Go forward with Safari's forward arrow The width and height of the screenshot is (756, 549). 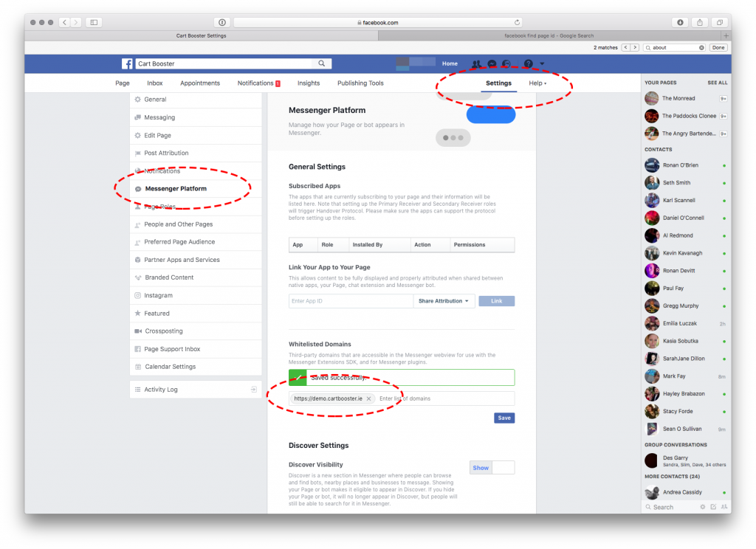[x=76, y=22]
